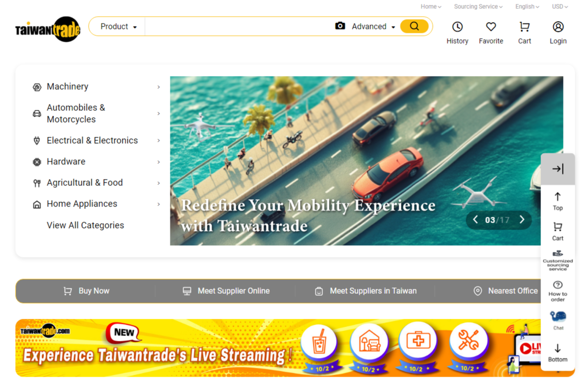The height and width of the screenshot is (386, 588).
Task: Click the medical cross badge icon
Action: click(418, 341)
